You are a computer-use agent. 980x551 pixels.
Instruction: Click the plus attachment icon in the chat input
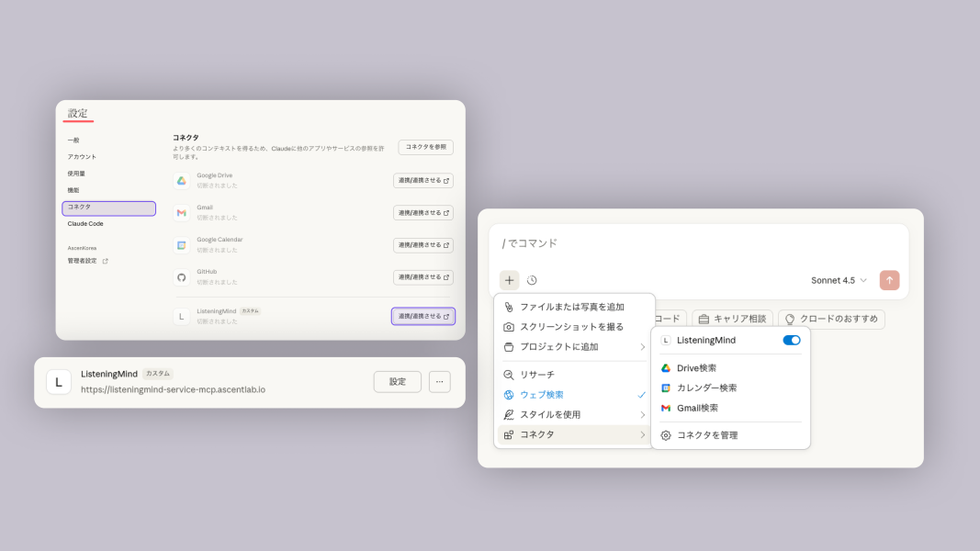point(508,280)
